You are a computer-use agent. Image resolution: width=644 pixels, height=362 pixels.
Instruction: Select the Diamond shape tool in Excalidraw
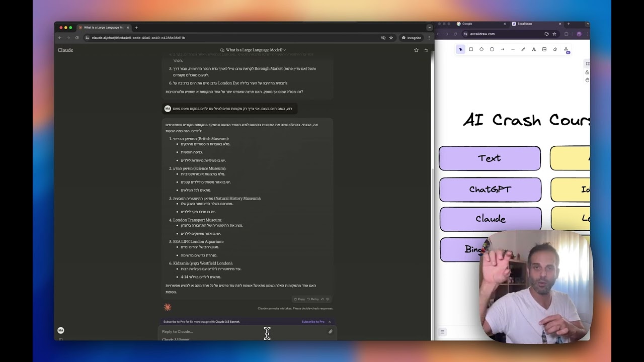[x=481, y=49]
